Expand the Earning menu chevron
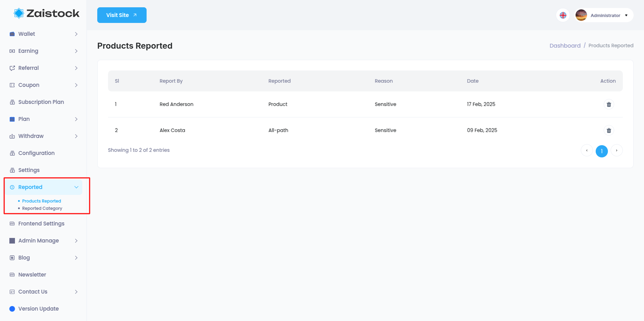This screenshot has width=644, height=321. (76, 51)
